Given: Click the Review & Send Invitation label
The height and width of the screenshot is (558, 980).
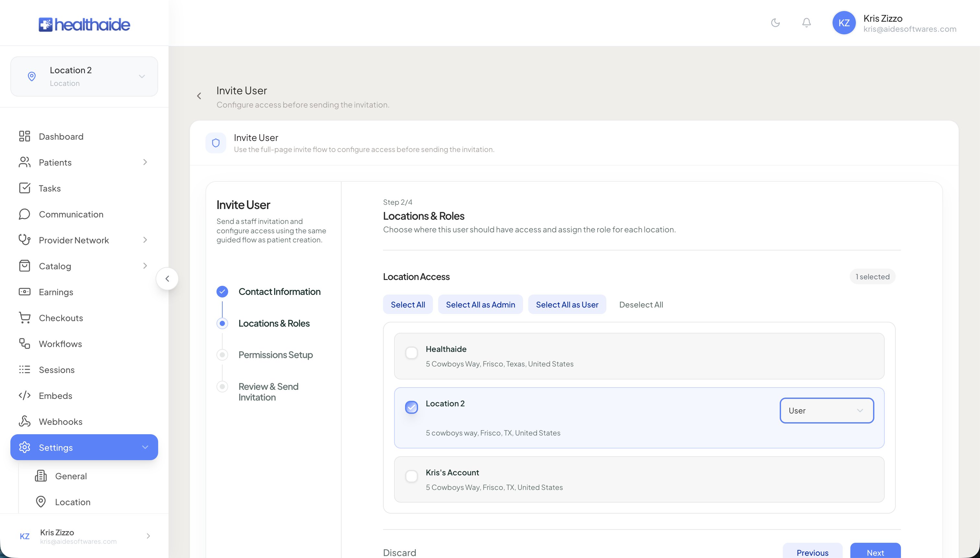Looking at the screenshot, I should [x=268, y=392].
